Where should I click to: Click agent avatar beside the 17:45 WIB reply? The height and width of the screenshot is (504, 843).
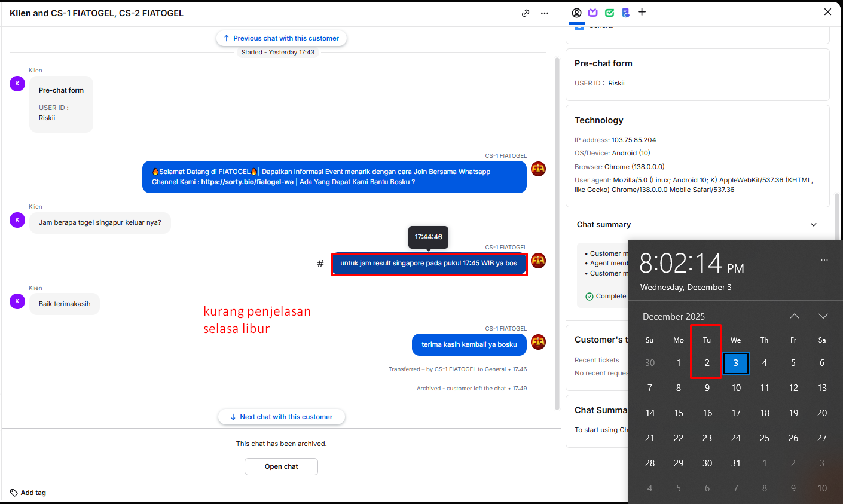coord(539,261)
